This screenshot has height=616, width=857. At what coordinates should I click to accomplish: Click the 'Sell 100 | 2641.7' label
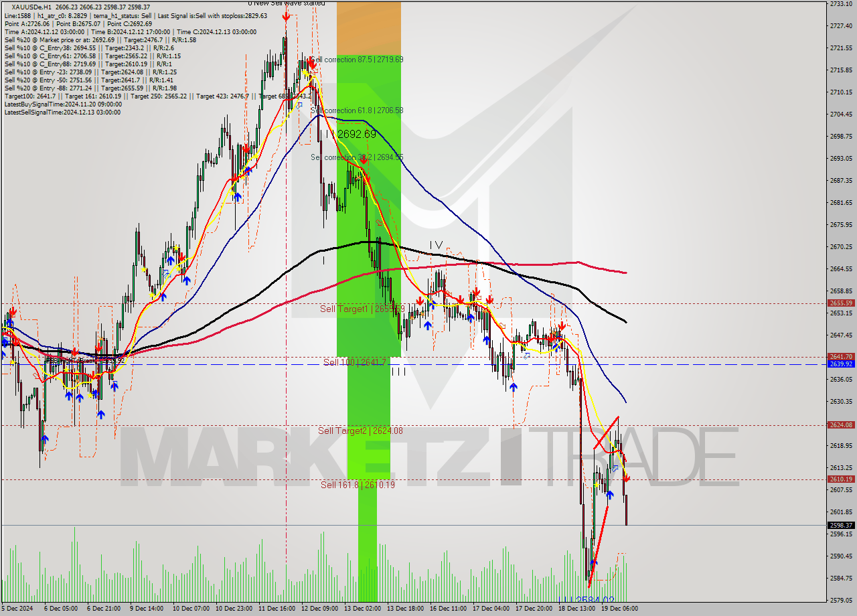tap(355, 362)
